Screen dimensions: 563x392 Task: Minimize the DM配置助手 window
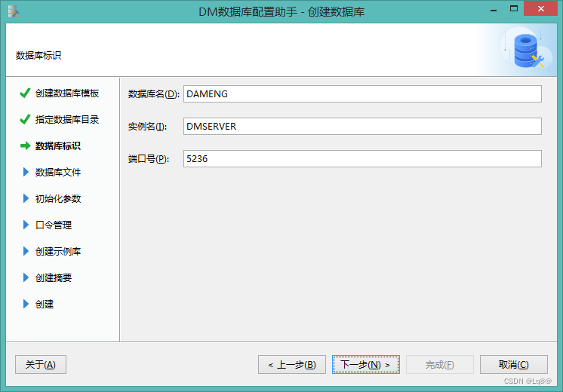[494, 9]
